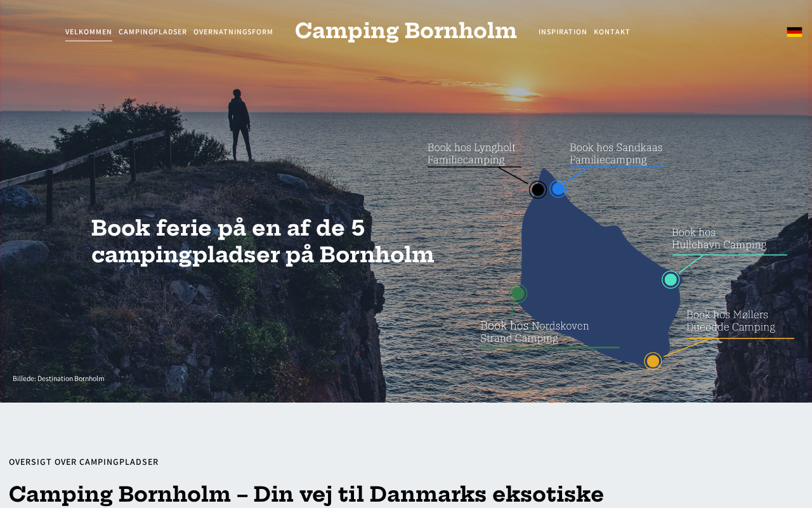Select the yellow Dueodde map marker
Viewport: 812px width, 508px height.
653,361
